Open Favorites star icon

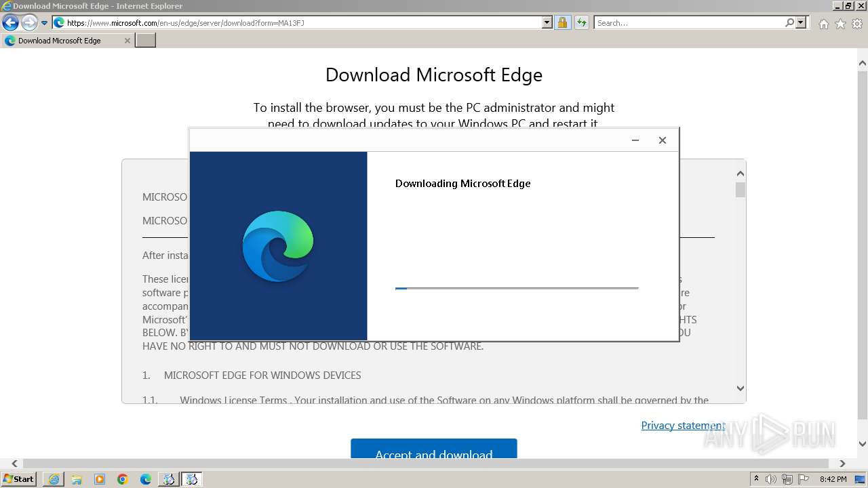[x=840, y=24]
